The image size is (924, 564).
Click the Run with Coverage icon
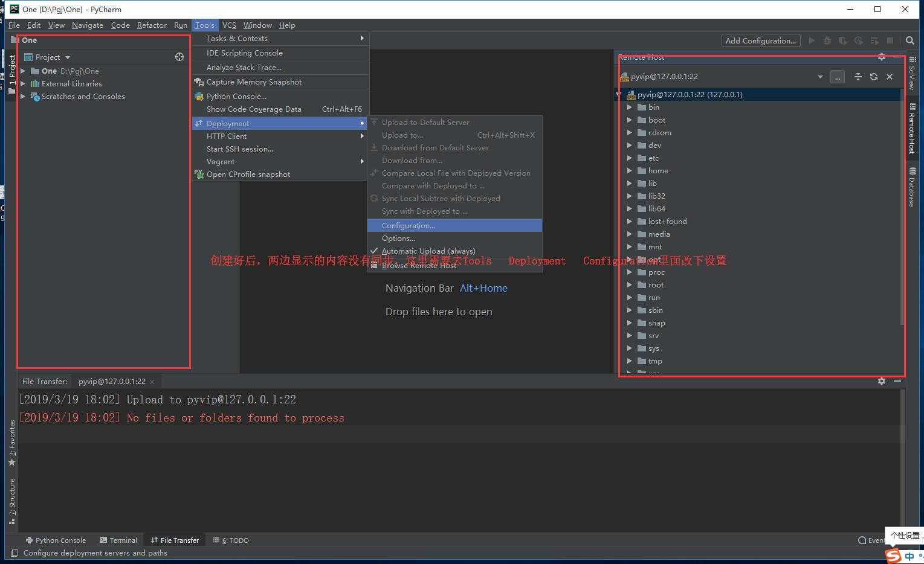tap(843, 40)
